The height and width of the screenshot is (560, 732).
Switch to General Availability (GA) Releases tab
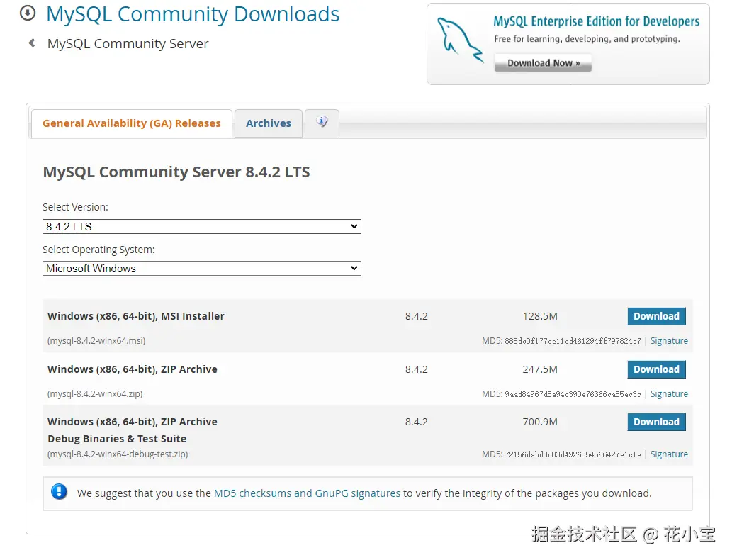pyautogui.click(x=131, y=123)
